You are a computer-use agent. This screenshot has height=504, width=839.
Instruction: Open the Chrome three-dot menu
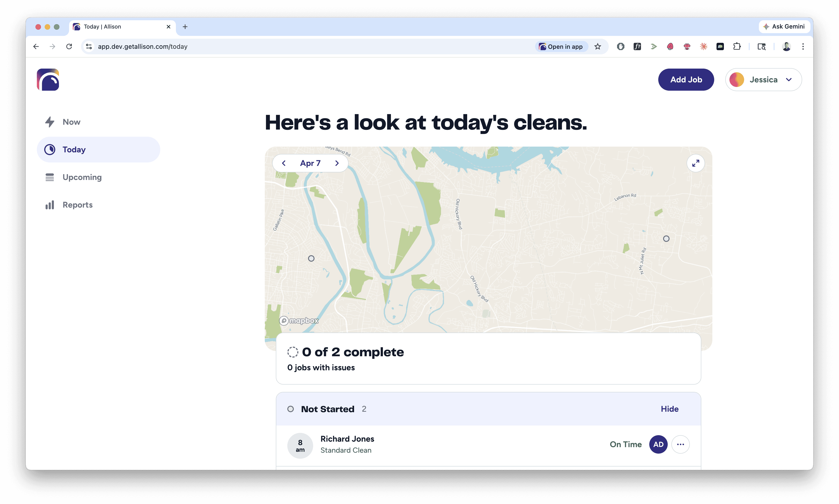click(x=803, y=46)
